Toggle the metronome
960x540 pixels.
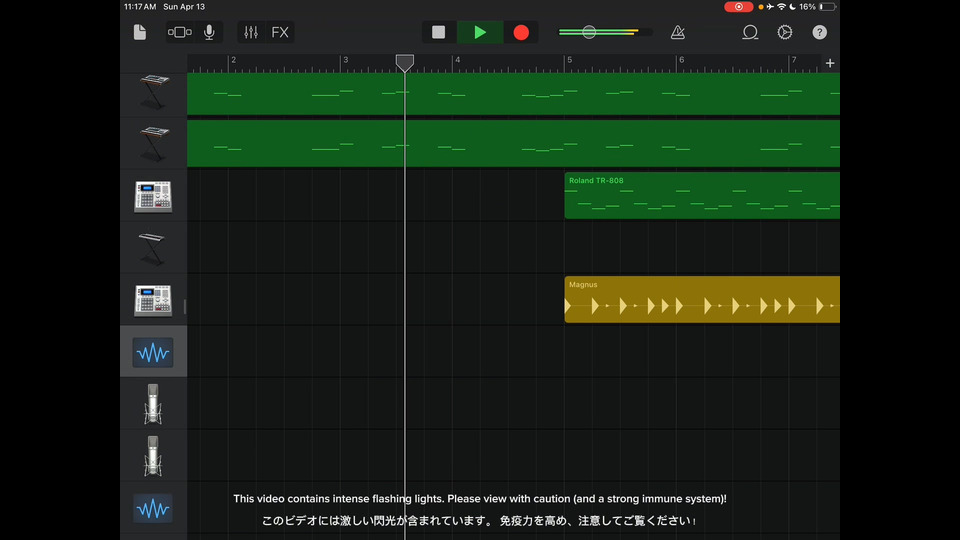(x=677, y=32)
